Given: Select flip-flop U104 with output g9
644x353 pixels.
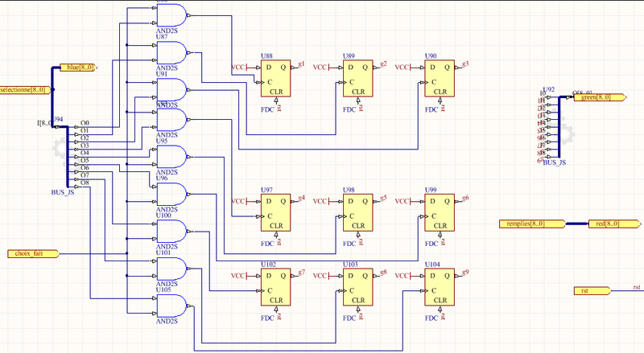Looking at the screenshot, I should [440, 287].
